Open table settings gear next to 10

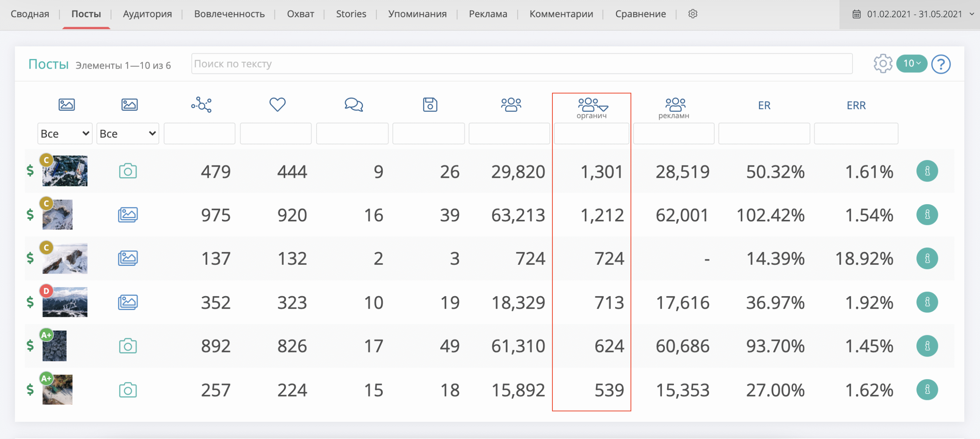coord(883,64)
